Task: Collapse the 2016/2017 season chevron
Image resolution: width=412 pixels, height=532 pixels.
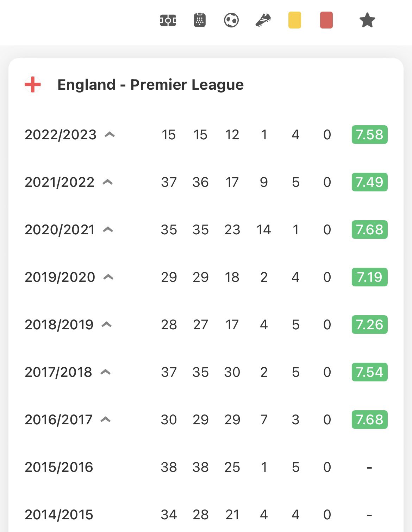Action: click(106, 419)
